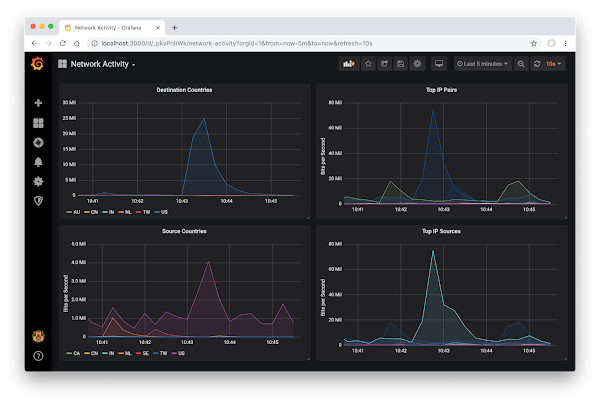Open the Configuration gear in left sidebar
The height and width of the screenshot is (404, 600).
(38, 181)
